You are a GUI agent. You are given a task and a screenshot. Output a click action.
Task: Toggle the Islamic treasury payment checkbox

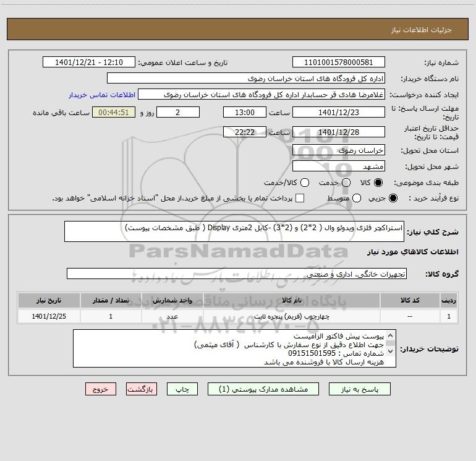click(x=300, y=198)
